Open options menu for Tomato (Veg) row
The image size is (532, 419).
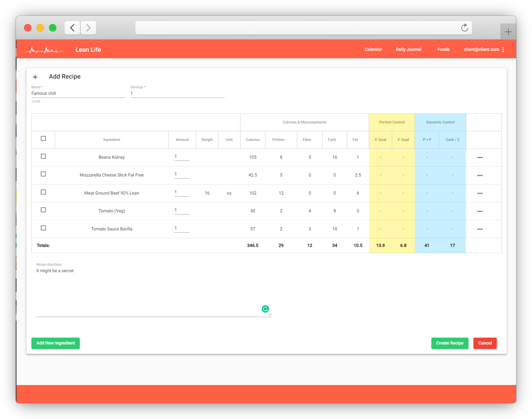(x=480, y=211)
